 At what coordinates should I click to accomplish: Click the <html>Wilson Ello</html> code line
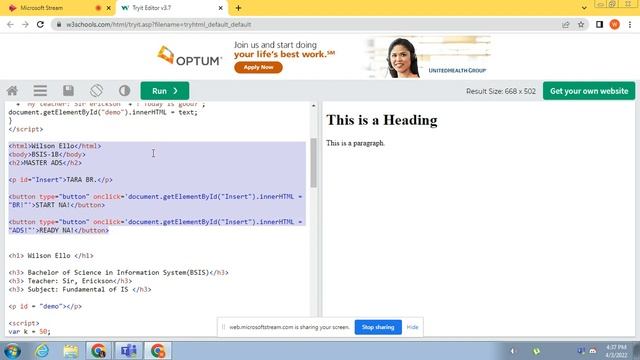click(55, 146)
